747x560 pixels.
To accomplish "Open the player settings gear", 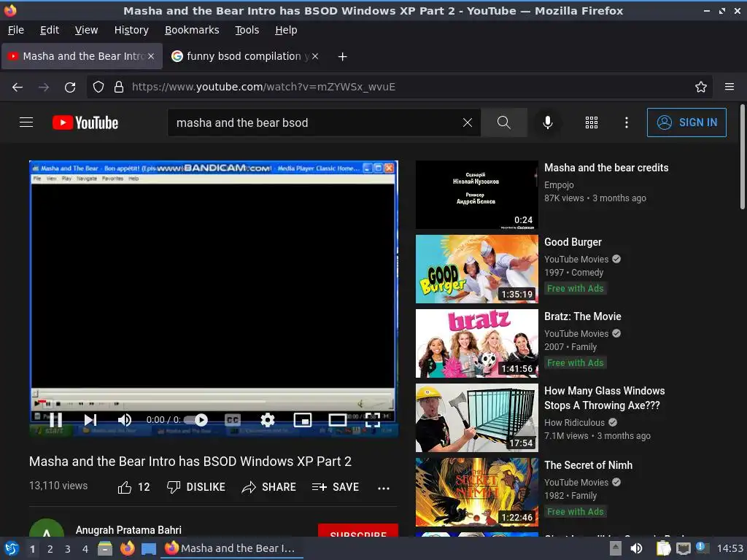I will coord(268,419).
